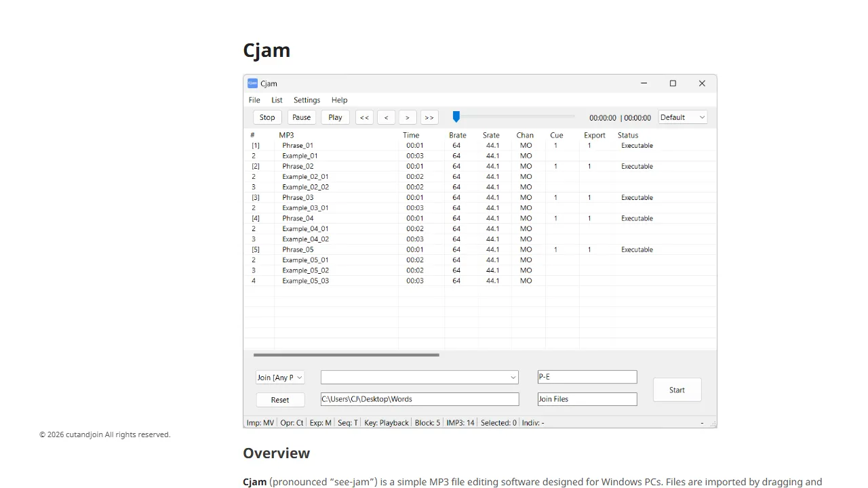Click the output path field showing Desktop\Words
Viewport: 868px width, 488px height.
pos(419,399)
